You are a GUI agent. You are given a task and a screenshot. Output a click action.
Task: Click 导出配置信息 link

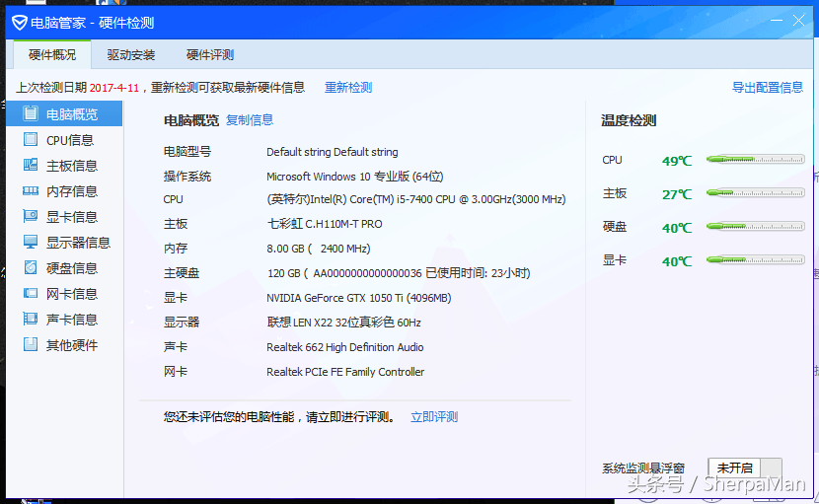pyautogui.click(x=768, y=87)
